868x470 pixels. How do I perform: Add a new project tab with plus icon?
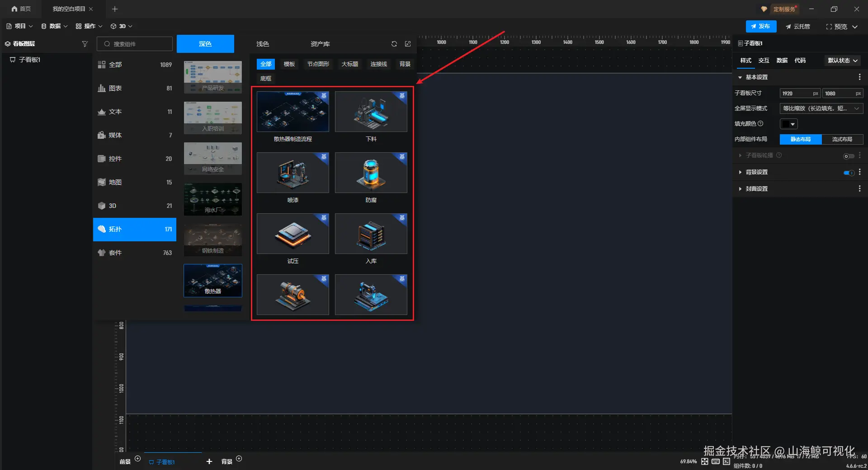pos(115,9)
